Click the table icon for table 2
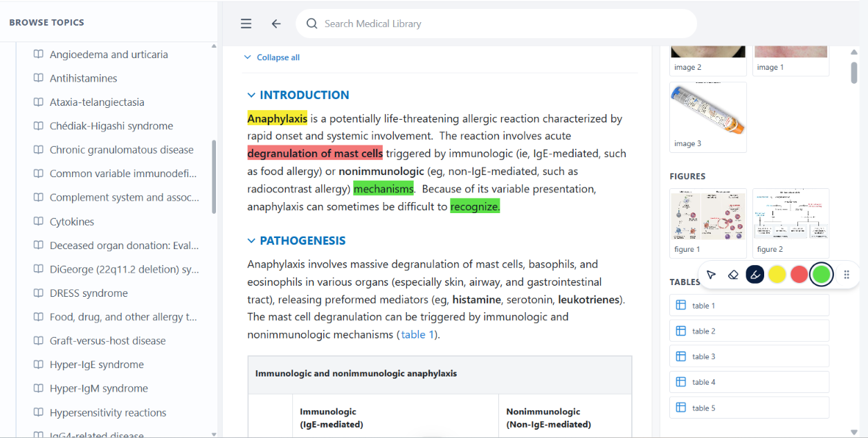Screen dimensions: 868x438 coord(680,331)
